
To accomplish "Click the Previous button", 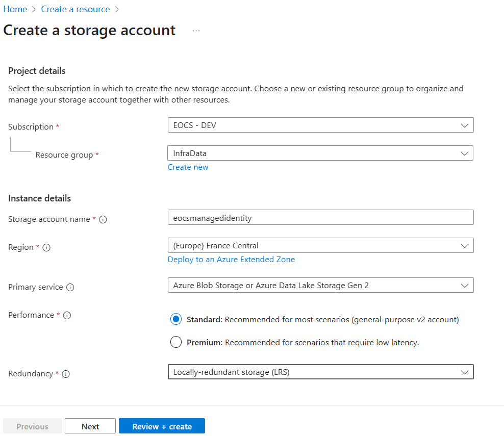I will [32, 426].
